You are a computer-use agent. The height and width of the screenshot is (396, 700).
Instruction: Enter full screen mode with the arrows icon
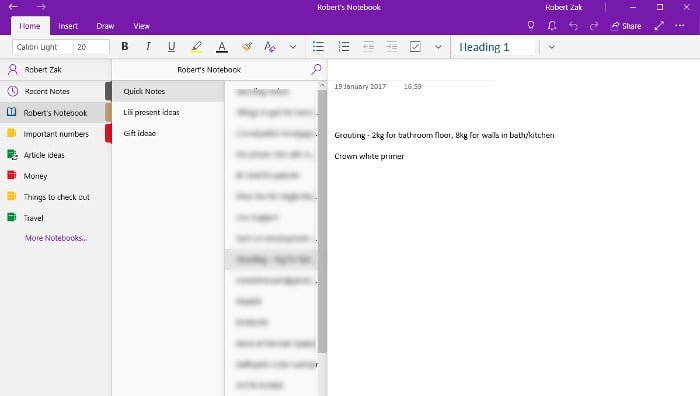[x=659, y=26]
